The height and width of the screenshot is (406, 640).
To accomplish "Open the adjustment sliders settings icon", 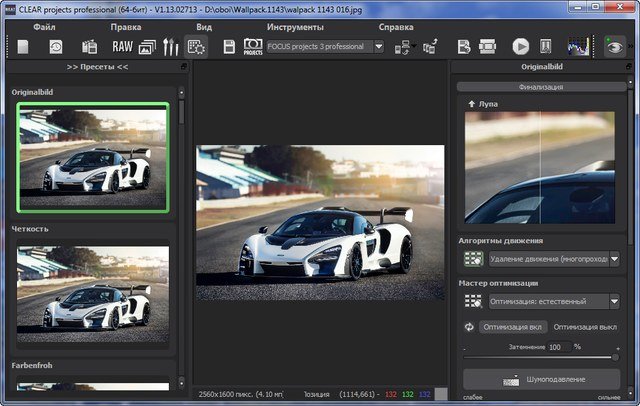I will click(170, 46).
